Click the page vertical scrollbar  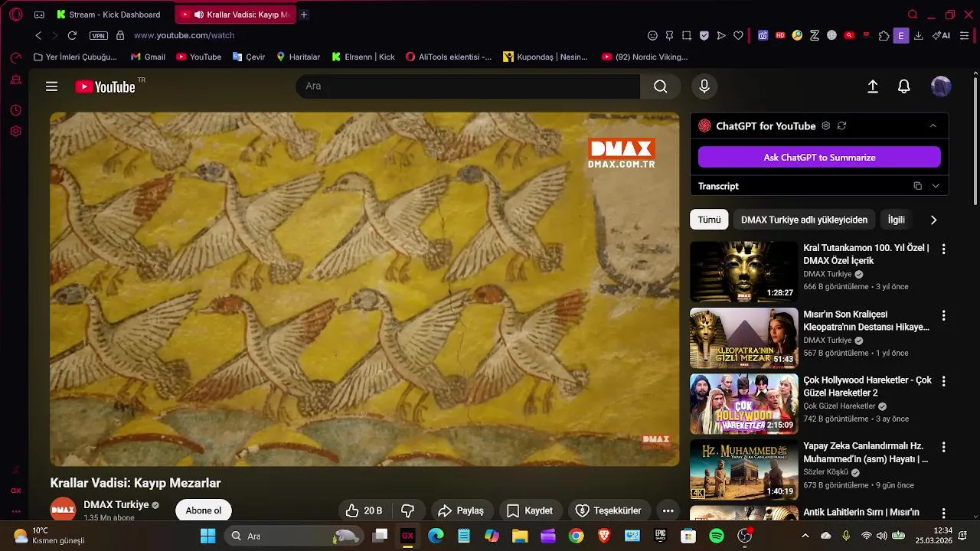click(975, 142)
